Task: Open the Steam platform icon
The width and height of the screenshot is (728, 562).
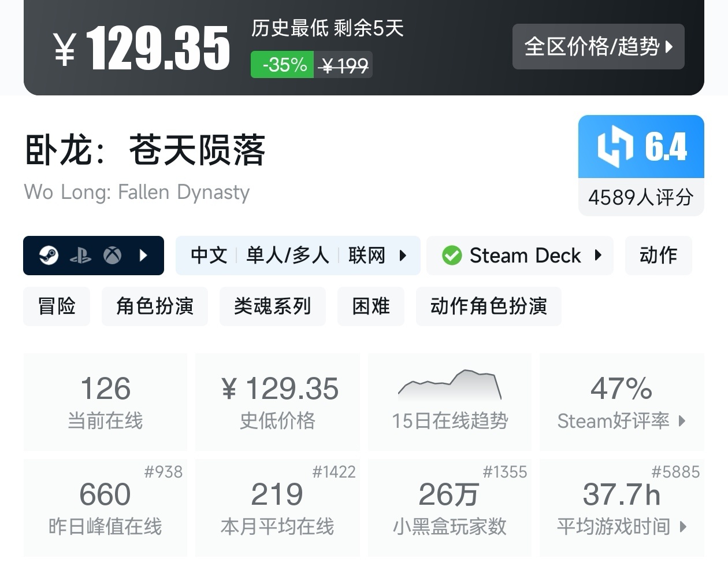Action: coord(49,255)
